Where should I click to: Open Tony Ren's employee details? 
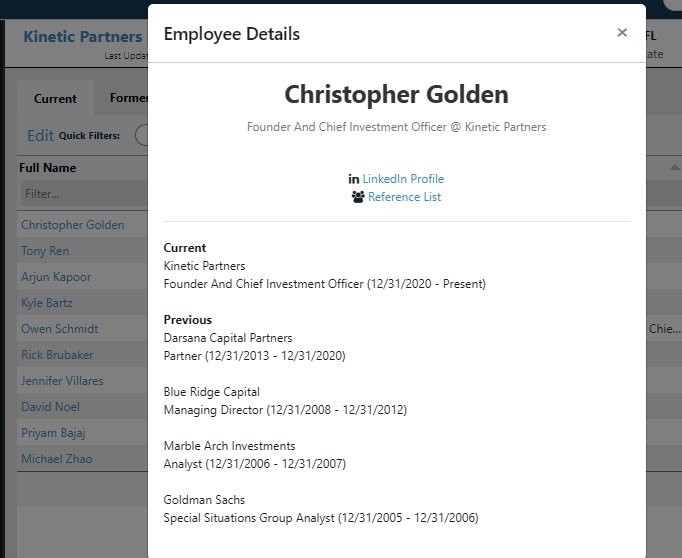(45, 251)
